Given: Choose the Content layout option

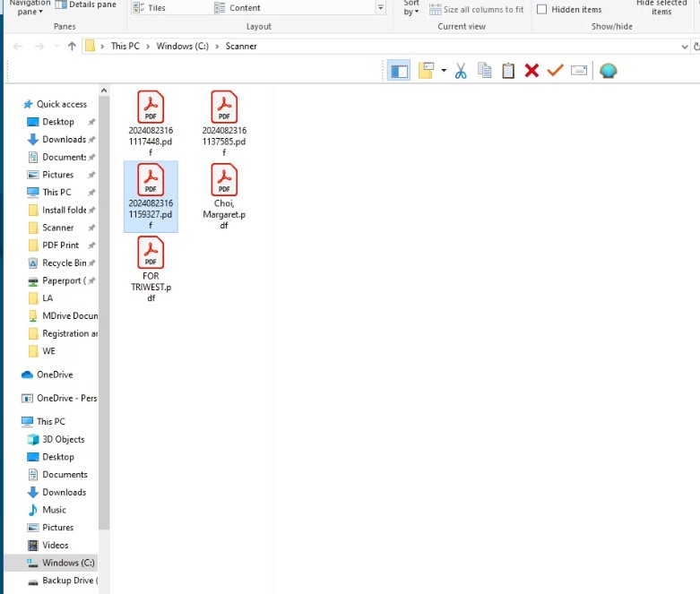Looking at the screenshot, I should tap(237, 7).
